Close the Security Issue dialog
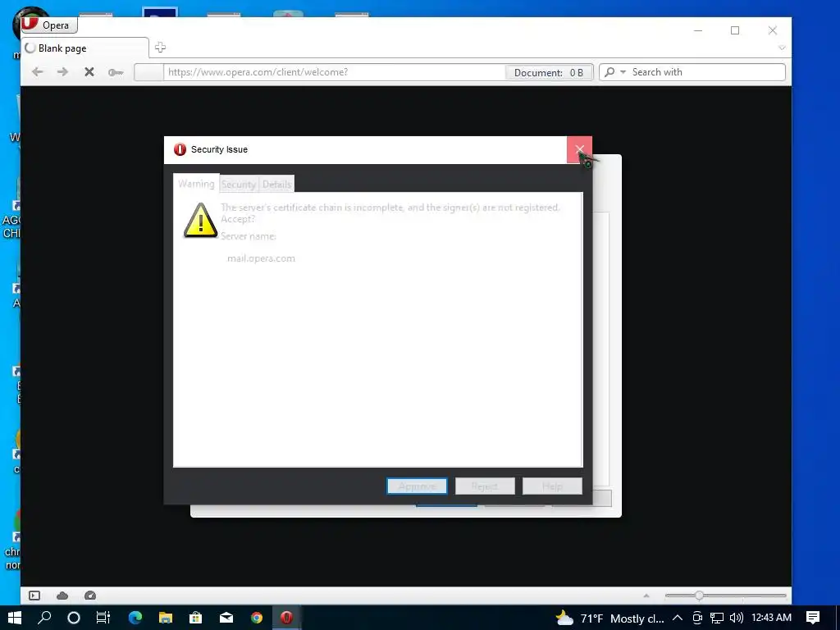840x630 pixels. click(580, 149)
